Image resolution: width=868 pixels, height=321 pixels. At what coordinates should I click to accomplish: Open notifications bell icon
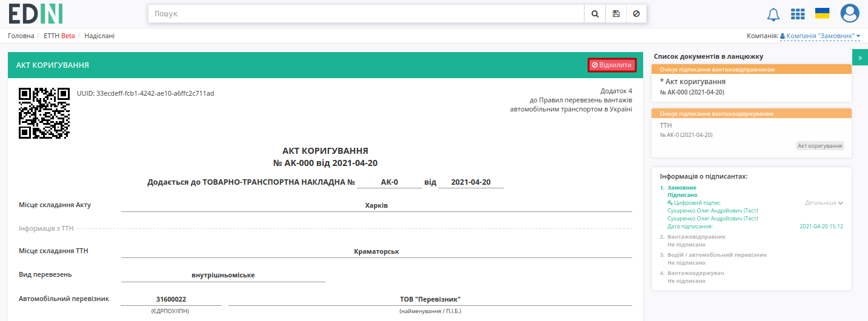click(x=773, y=14)
